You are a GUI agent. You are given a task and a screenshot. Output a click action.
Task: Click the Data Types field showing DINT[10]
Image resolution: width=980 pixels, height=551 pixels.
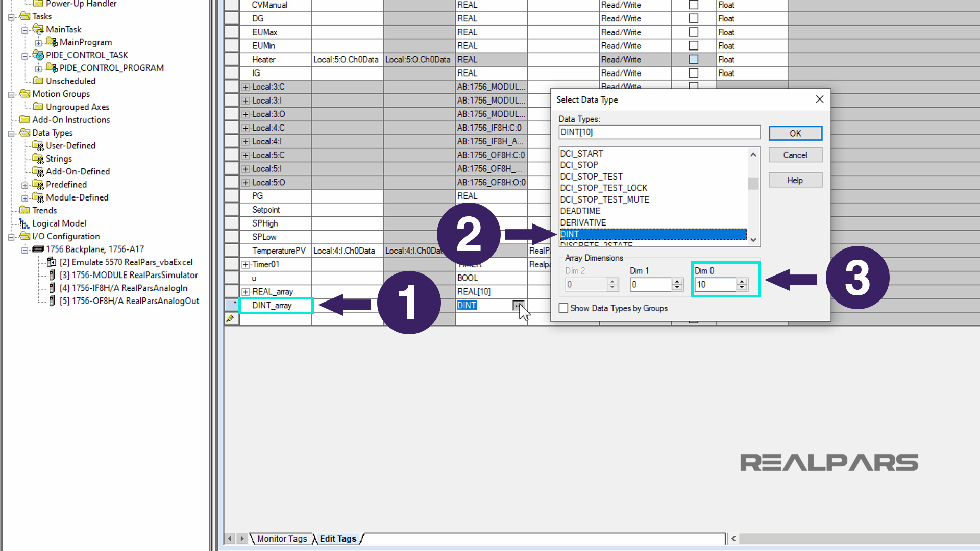[659, 132]
